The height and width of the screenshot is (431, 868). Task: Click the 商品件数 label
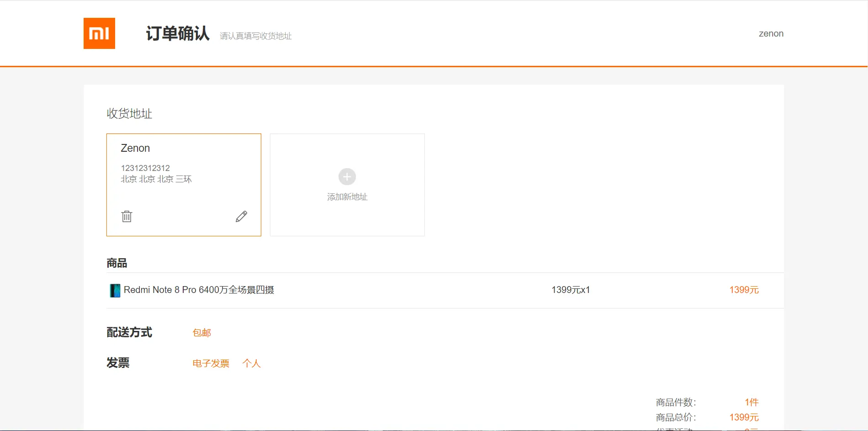click(676, 403)
